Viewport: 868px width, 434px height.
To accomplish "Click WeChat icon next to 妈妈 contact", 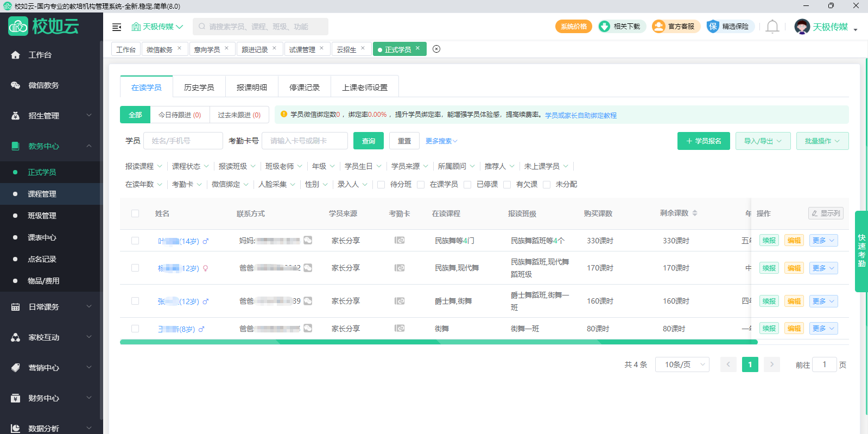I will [x=308, y=240].
